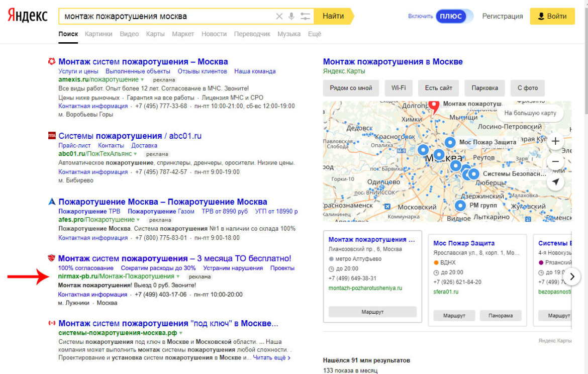Apply the Рядом со мной filter
The image size is (588, 374).
point(351,88)
